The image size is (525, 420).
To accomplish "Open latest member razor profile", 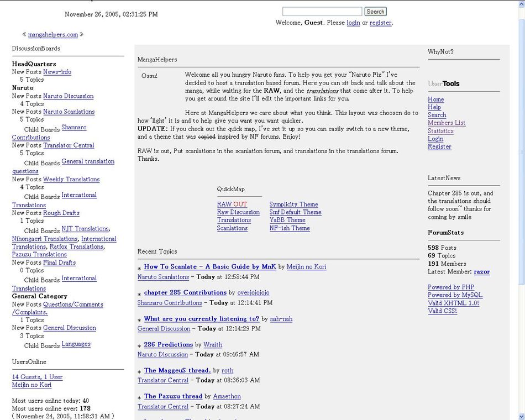I will pos(482,272).
